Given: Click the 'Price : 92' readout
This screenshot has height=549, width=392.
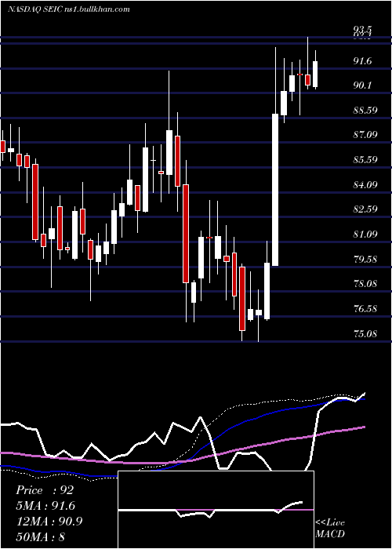Looking at the screenshot, I should 45,490.
